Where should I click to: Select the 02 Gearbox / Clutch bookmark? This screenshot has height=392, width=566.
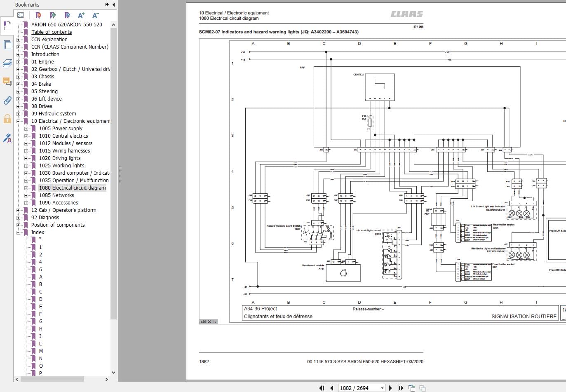tap(70, 69)
